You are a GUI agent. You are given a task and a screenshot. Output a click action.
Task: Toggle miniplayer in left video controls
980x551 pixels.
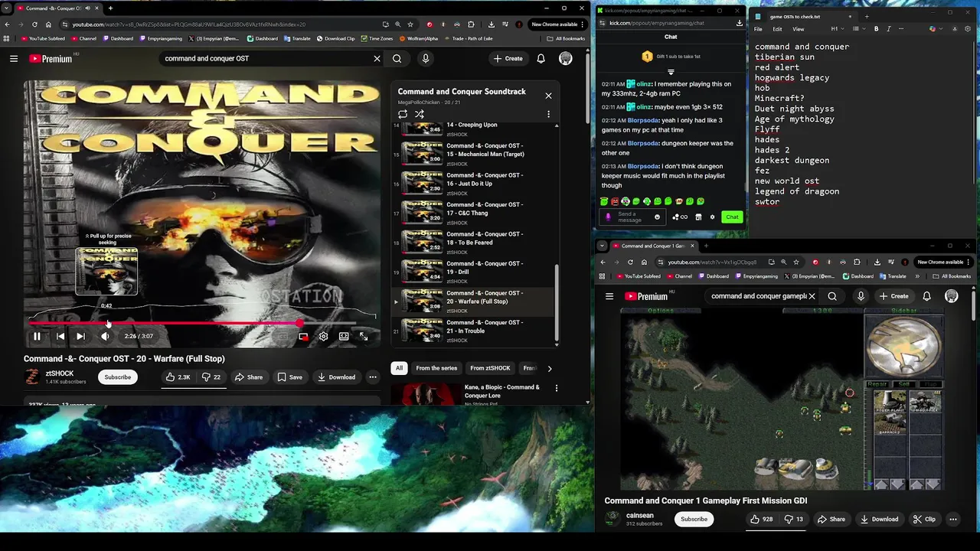[303, 336]
